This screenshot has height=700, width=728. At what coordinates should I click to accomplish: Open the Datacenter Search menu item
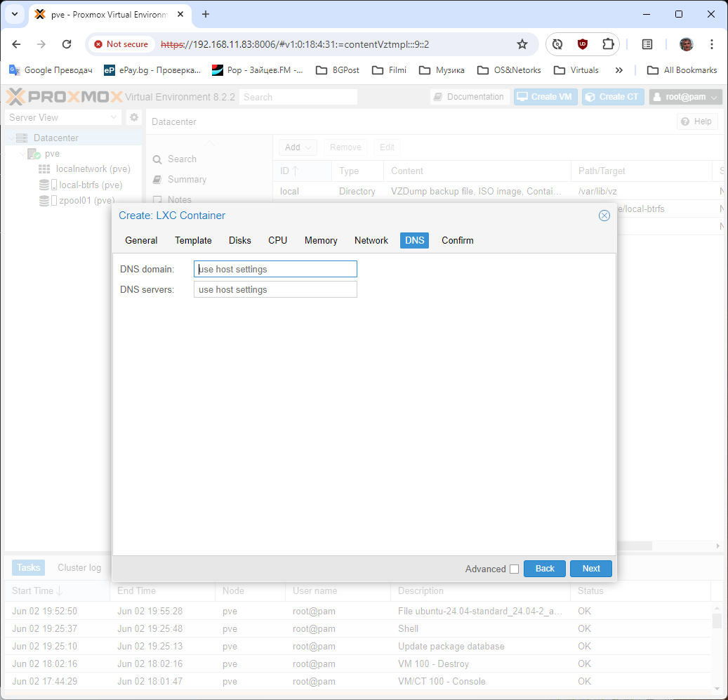pos(182,159)
